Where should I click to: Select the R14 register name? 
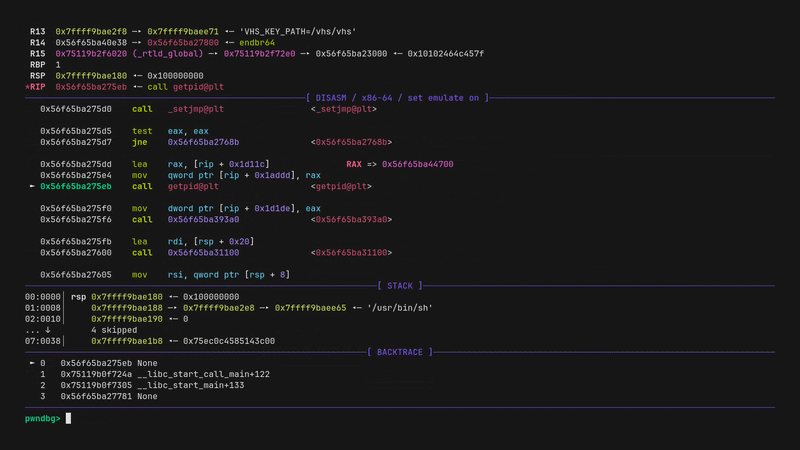pyautogui.click(x=38, y=43)
